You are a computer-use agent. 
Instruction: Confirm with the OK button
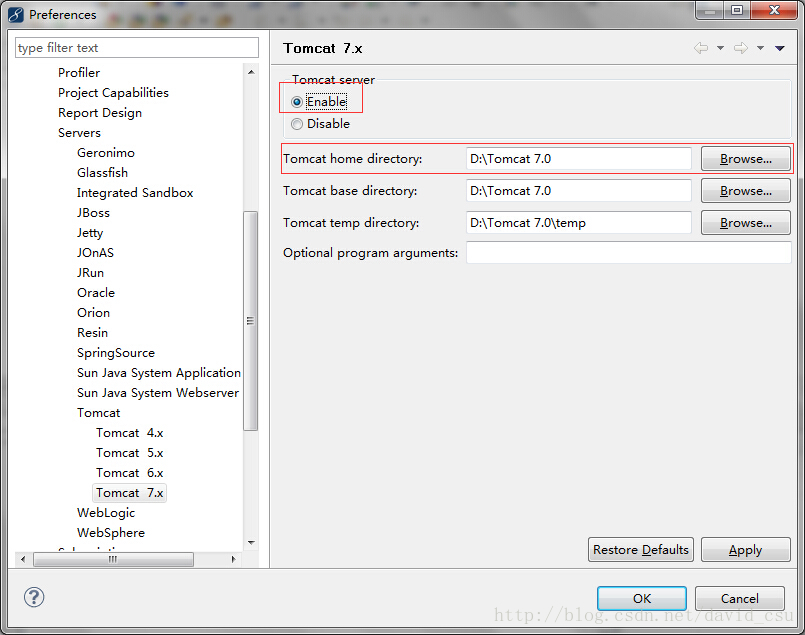(642, 598)
